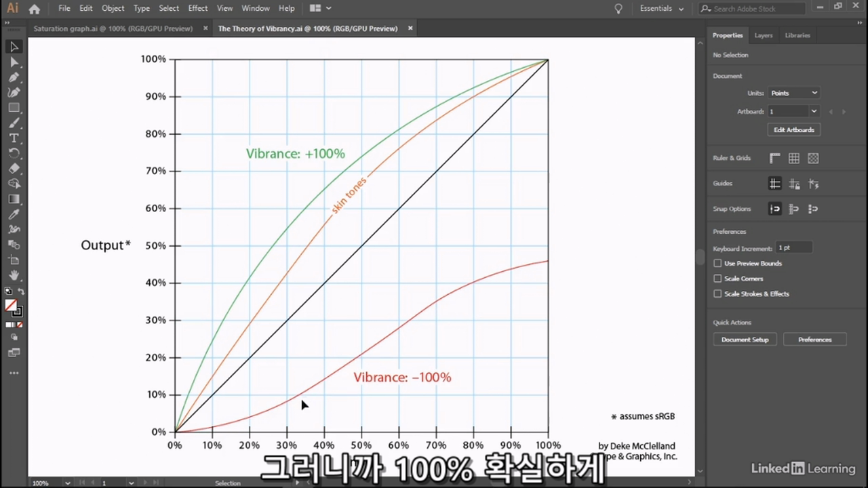Viewport: 868px width, 488px height.
Task: Open the Units dropdown showing Points
Action: [794, 93]
